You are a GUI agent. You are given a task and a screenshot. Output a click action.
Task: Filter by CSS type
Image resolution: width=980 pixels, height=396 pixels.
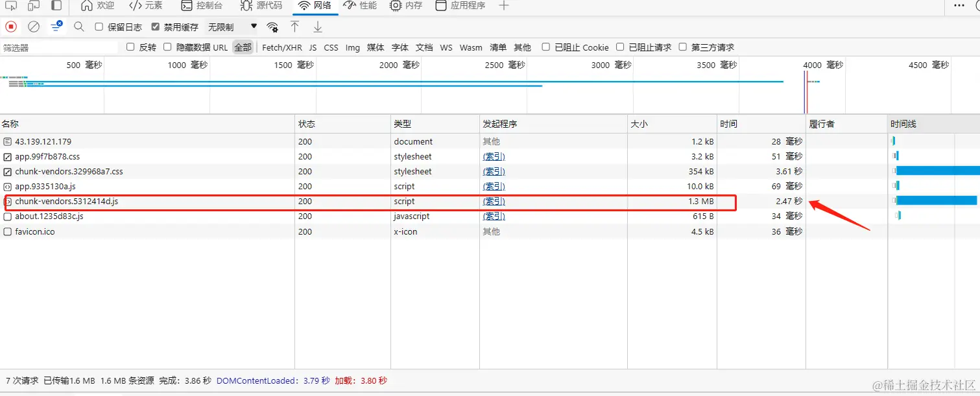331,47
